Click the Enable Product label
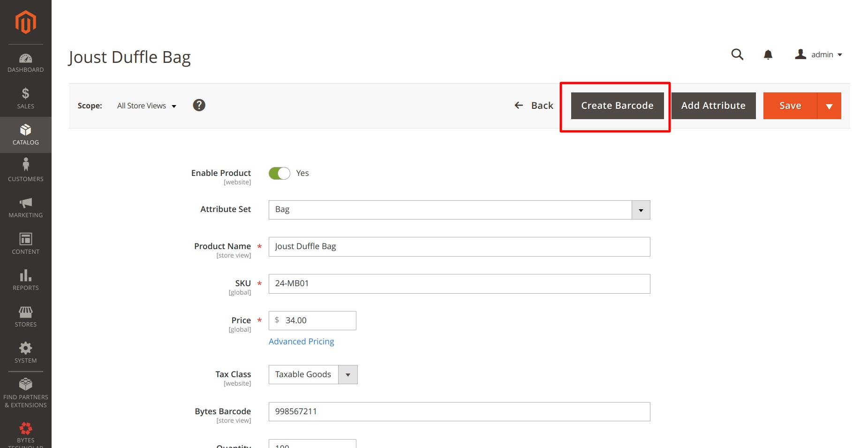This screenshot has width=868, height=448. click(221, 173)
